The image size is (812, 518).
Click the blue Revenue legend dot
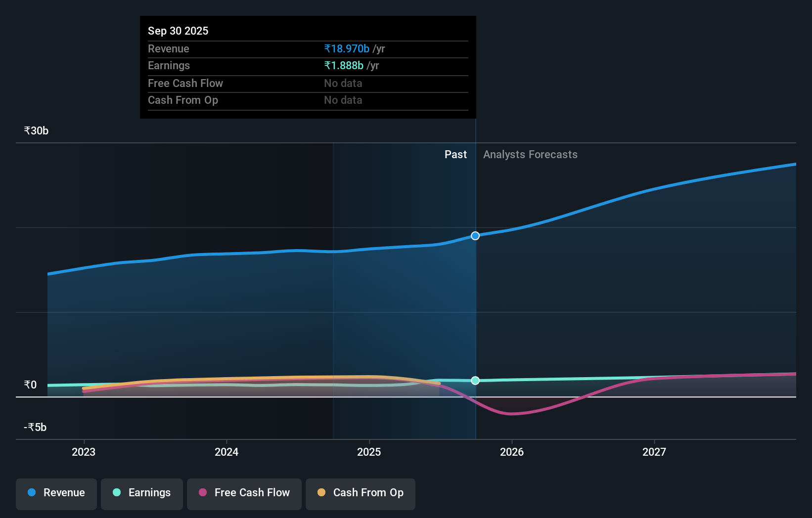32,492
